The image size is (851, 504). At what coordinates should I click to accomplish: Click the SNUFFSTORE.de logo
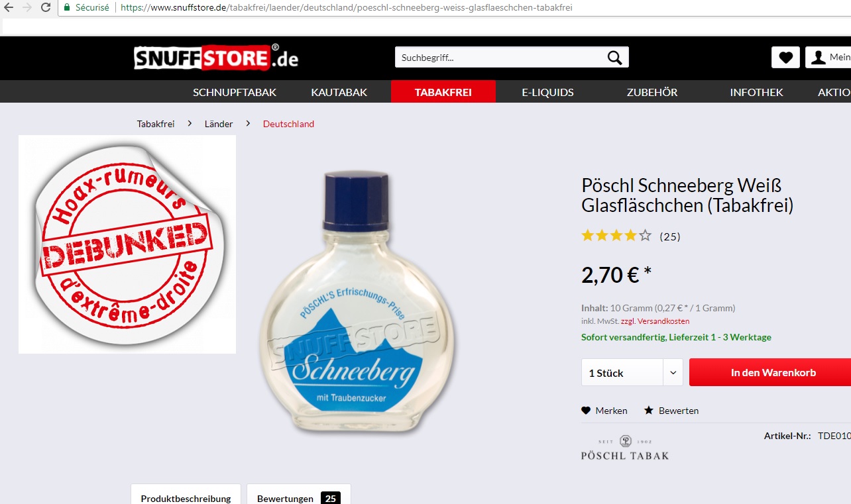[216, 58]
